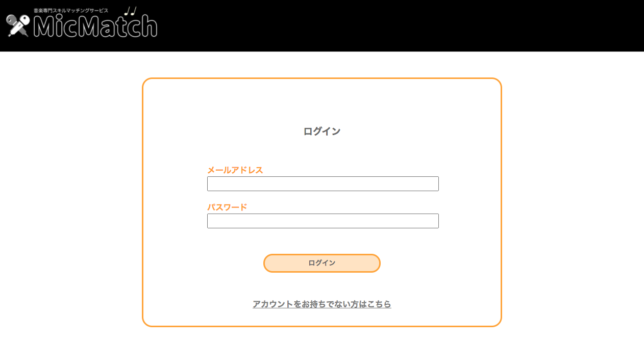Click inside the パスワード input field
This screenshot has height=343, width=644.
tap(323, 221)
